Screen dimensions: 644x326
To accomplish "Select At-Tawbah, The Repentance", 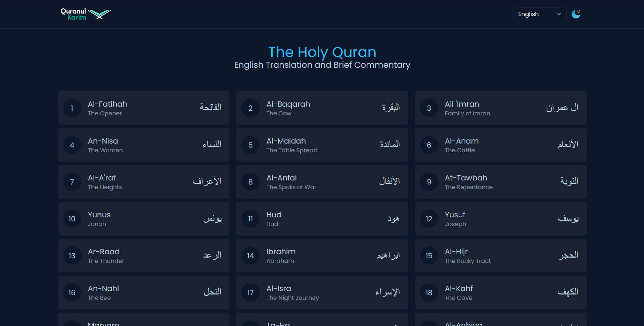I will pos(500,182).
